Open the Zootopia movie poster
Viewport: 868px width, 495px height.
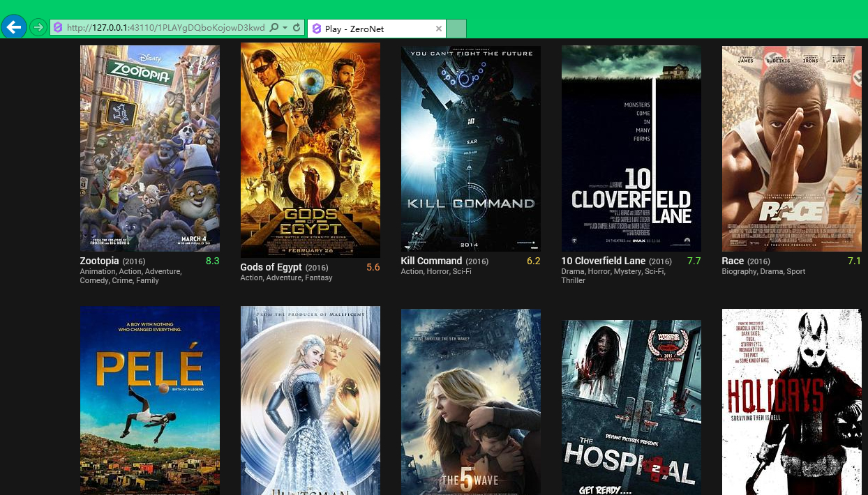click(x=150, y=148)
